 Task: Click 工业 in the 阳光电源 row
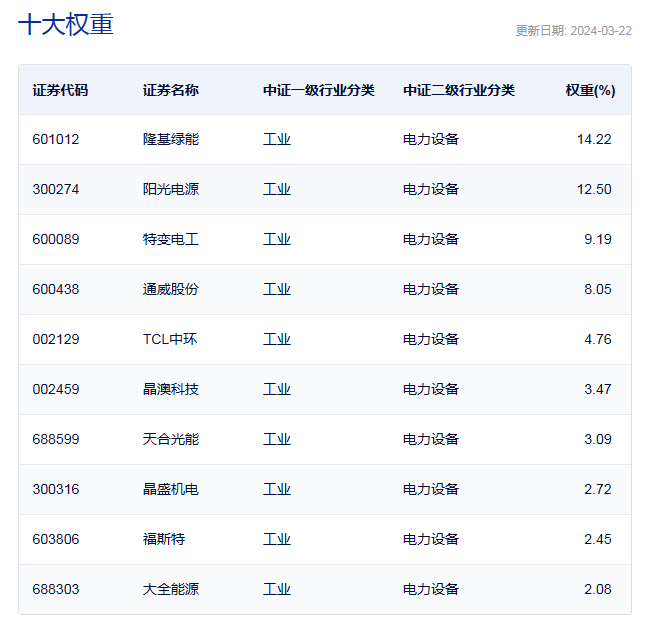(x=277, y=189)
